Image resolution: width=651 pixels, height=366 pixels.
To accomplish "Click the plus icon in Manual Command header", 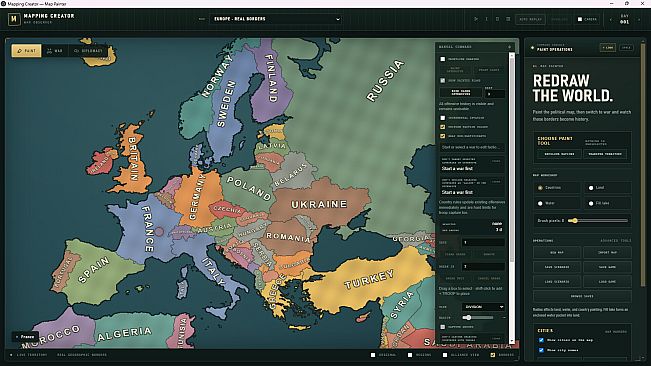I will (509, 47).
